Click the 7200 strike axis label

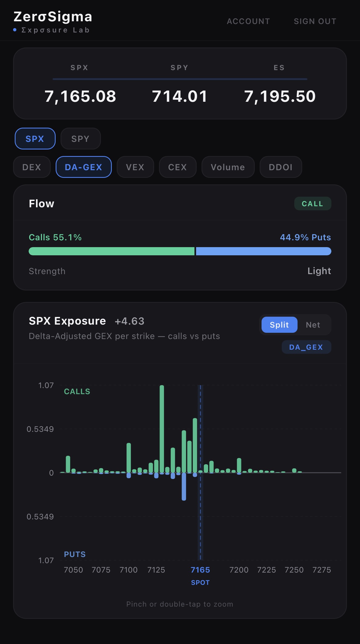[239, 570]
